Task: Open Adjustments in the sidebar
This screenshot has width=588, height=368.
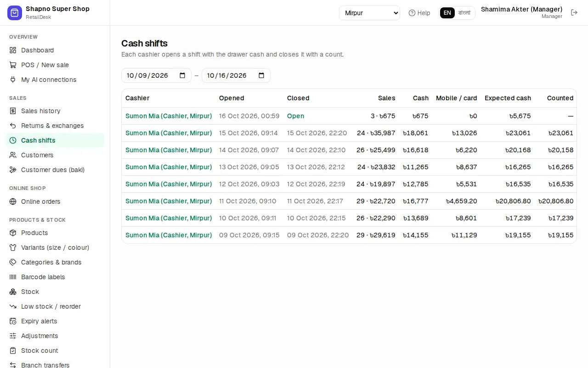Action: (x=55, y=336)
